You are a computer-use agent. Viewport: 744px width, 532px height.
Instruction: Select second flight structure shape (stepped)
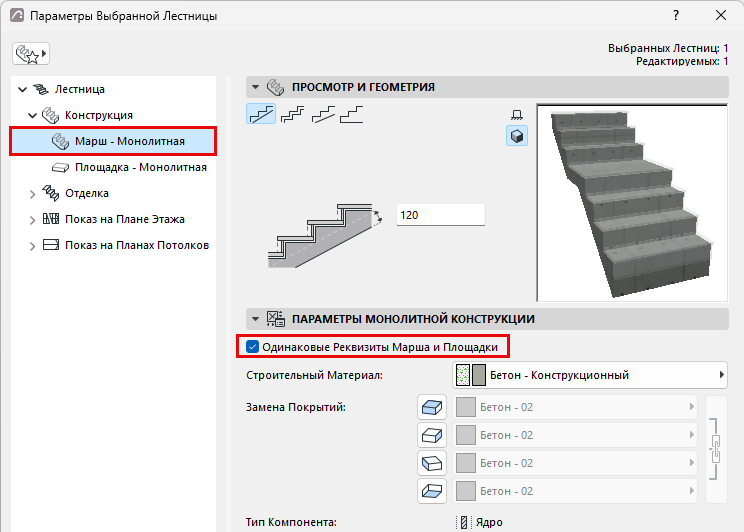[292, 114]
